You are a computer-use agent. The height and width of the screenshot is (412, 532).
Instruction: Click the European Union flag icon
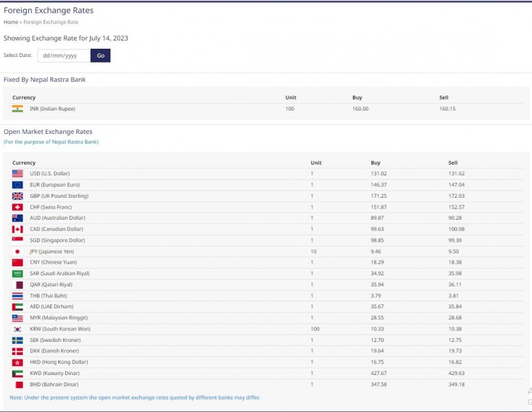coord(17,185)
